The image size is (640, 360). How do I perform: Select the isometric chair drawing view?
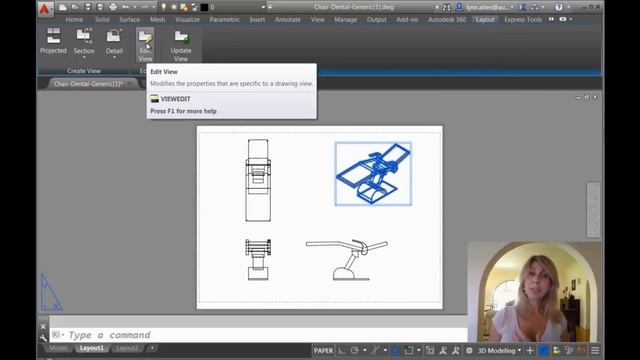(x=373, y=174)
